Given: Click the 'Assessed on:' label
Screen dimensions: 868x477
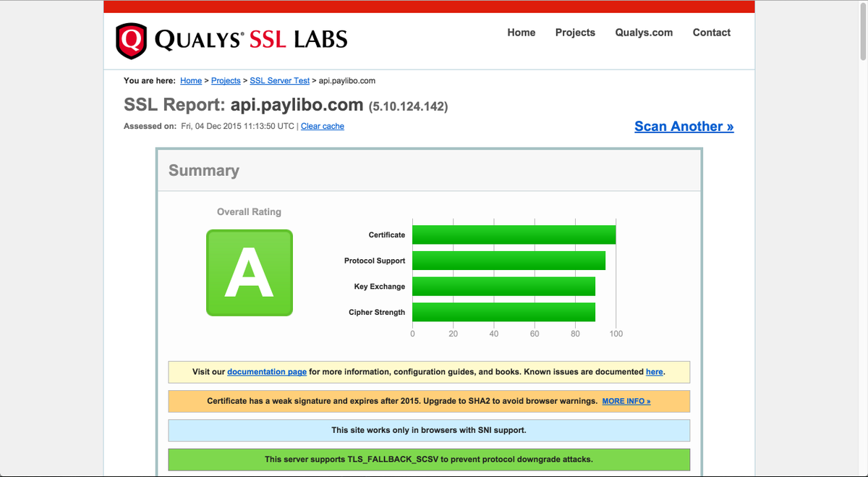Looking at the screenshot, I should [150, 126].
